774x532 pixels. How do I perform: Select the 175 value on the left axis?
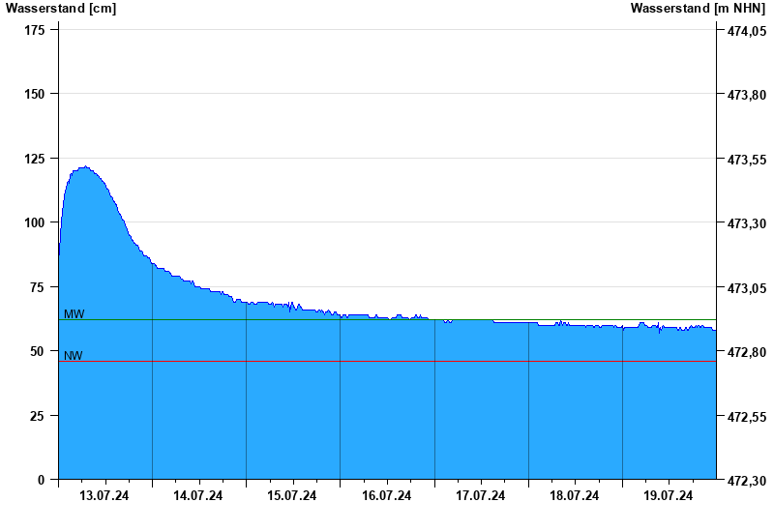(x=35, y=30)
